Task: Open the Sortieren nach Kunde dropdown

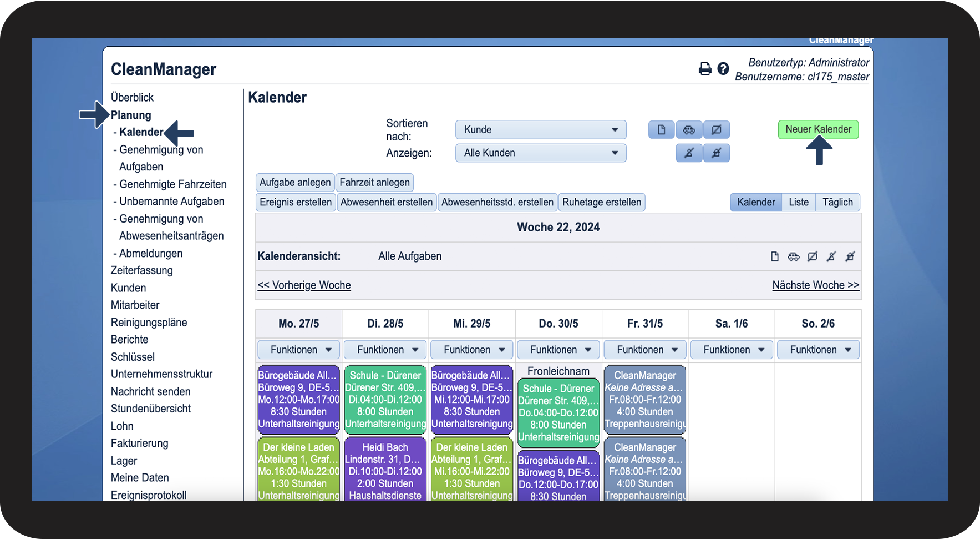Action: tap(541, 129)
